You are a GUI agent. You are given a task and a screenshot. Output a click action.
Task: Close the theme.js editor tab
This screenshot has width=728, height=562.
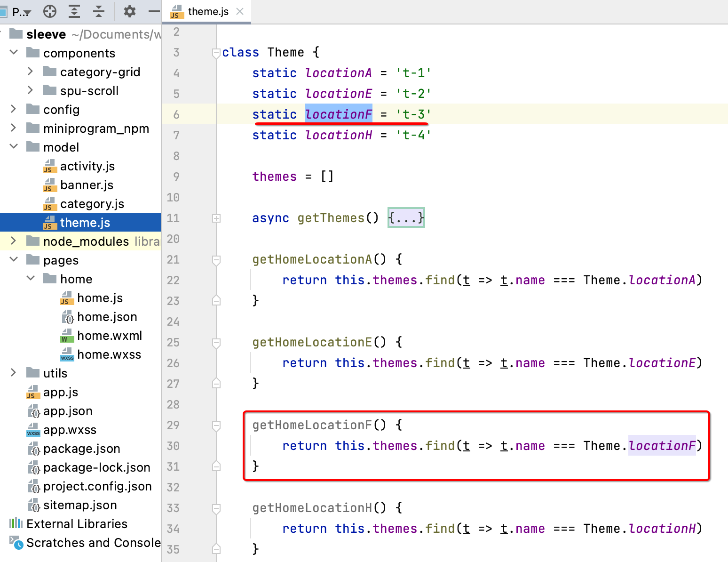pyautogui.click(x=240, y=11)
